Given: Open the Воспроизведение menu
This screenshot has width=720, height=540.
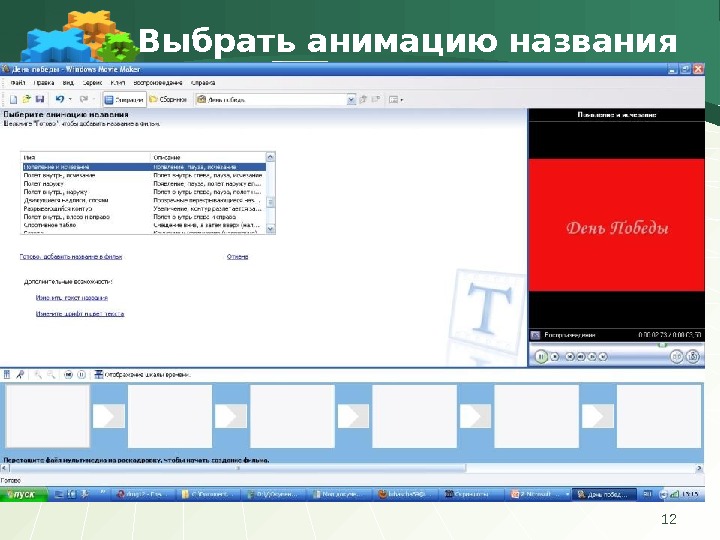Looking at the screenshot, I should click(x=158, y=83).
